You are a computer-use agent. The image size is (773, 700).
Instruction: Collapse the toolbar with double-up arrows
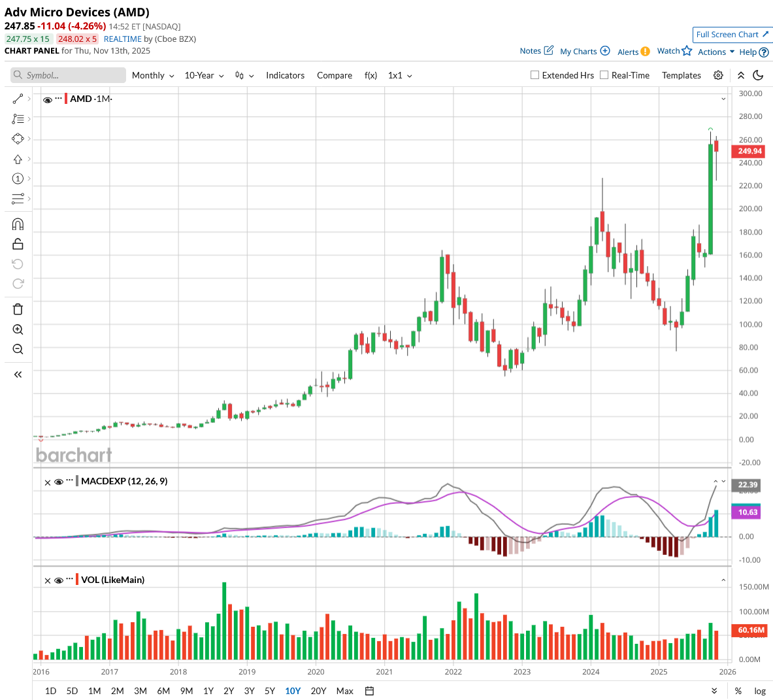point(740,75)
